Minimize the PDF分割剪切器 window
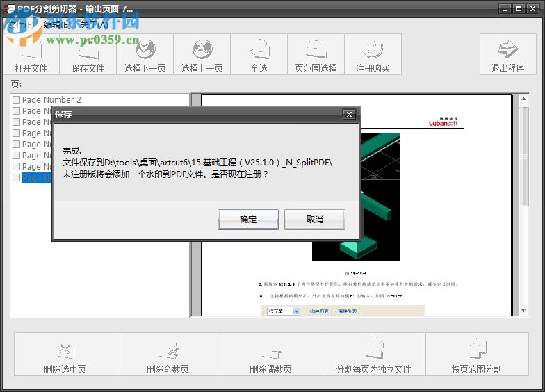Image resolution: width=545 pixels, height=392 pixels. coord(505,8)
